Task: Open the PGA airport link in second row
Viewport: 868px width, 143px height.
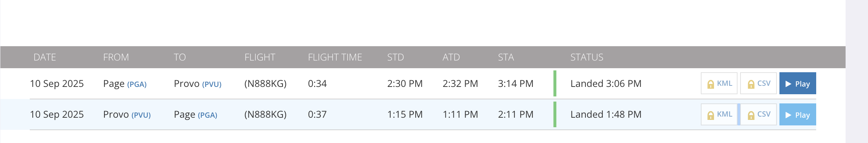Action: click(x=207, y=115)
